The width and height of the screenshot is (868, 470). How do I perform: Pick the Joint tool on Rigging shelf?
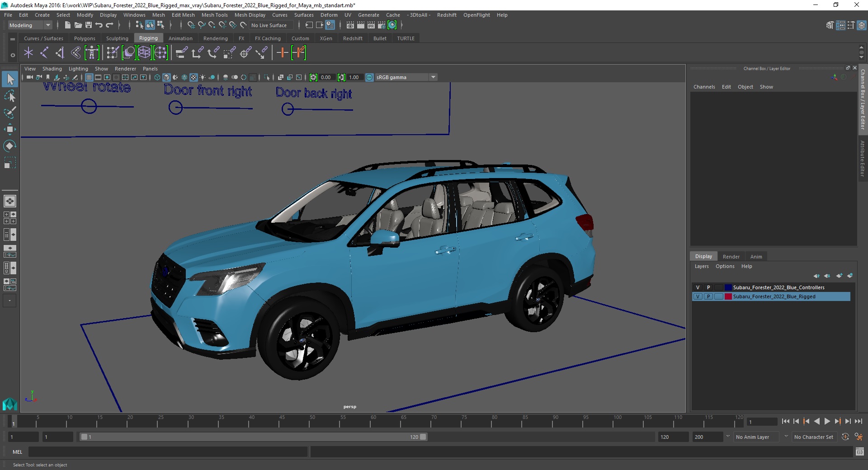tap(44, 53)
